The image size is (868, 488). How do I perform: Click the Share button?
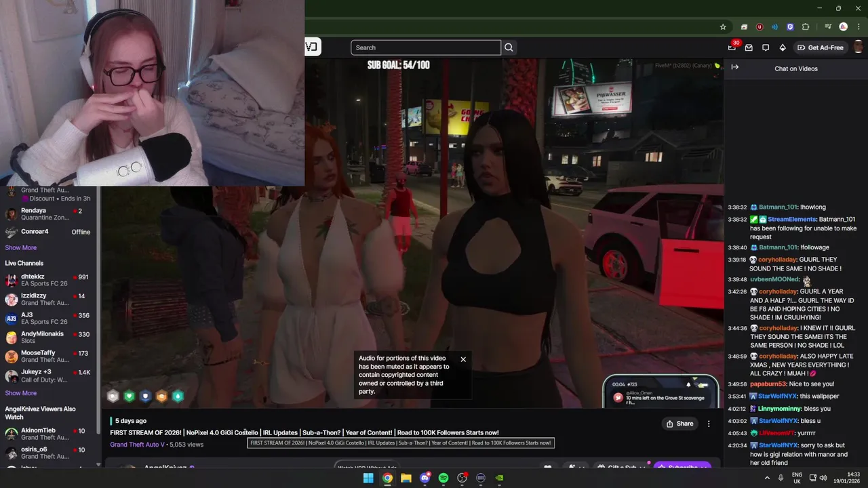point(680,424)
